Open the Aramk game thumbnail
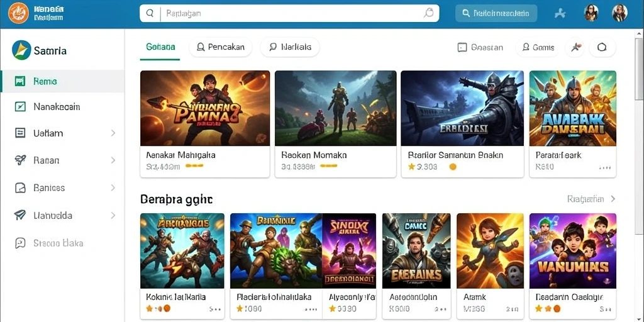Image resolution: width=644 pixels, height=322 pixels. pos(490,251)
